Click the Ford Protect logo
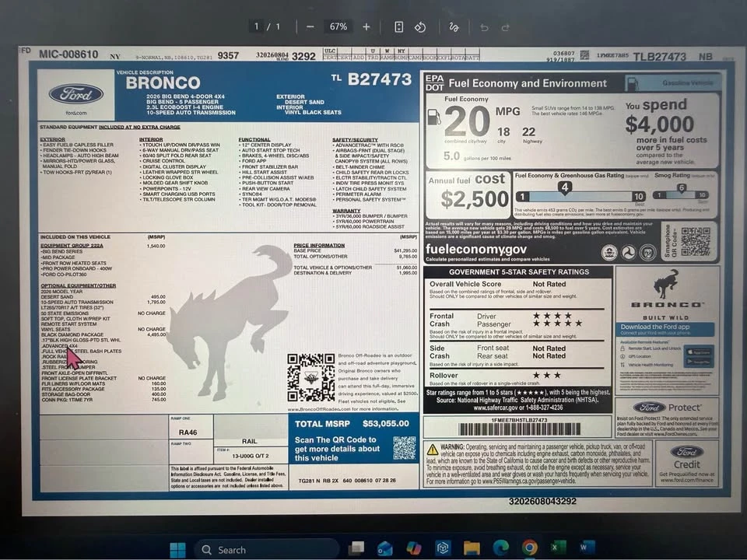 667,408
